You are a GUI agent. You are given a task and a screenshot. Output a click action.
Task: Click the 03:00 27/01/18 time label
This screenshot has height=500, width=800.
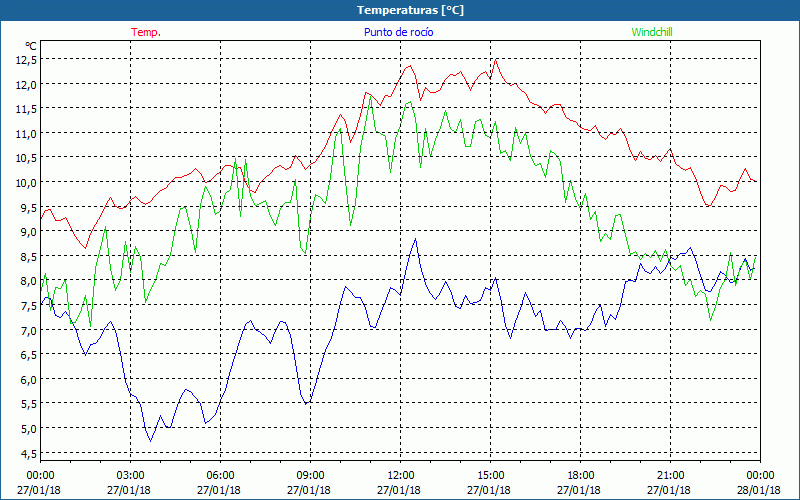point(130,483)
